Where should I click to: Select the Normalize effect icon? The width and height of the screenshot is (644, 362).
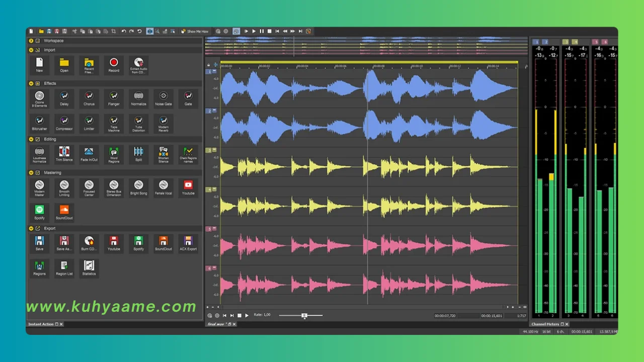138,98
